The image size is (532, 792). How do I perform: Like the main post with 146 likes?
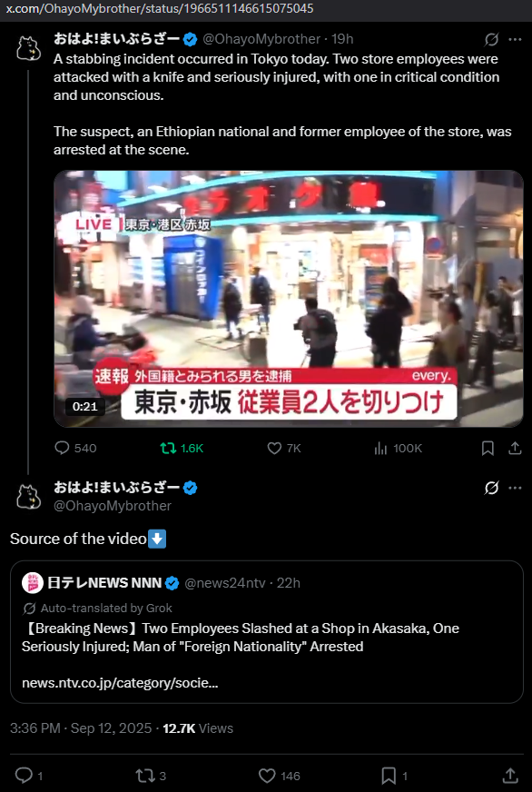tap(267, 776)
